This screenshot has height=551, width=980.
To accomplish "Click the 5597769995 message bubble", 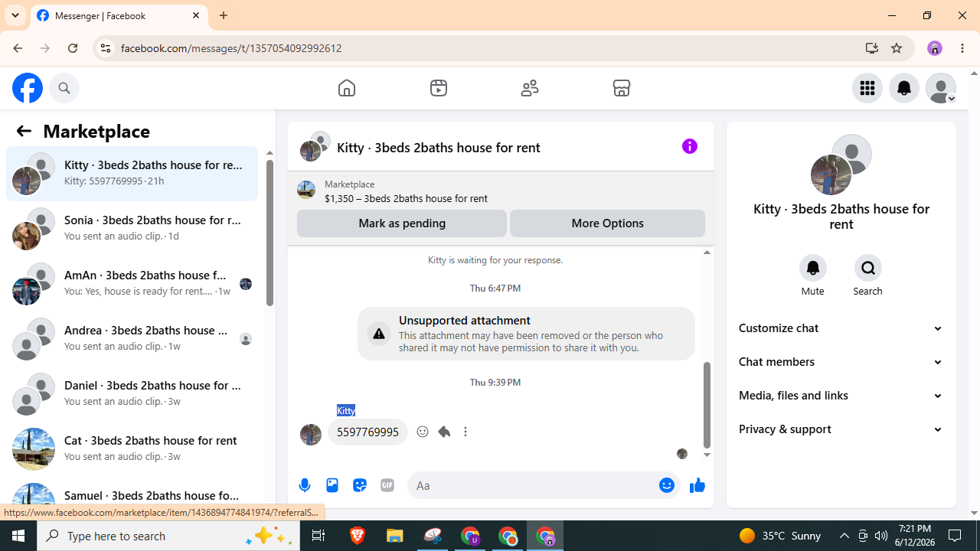I will tap(367, 432).
